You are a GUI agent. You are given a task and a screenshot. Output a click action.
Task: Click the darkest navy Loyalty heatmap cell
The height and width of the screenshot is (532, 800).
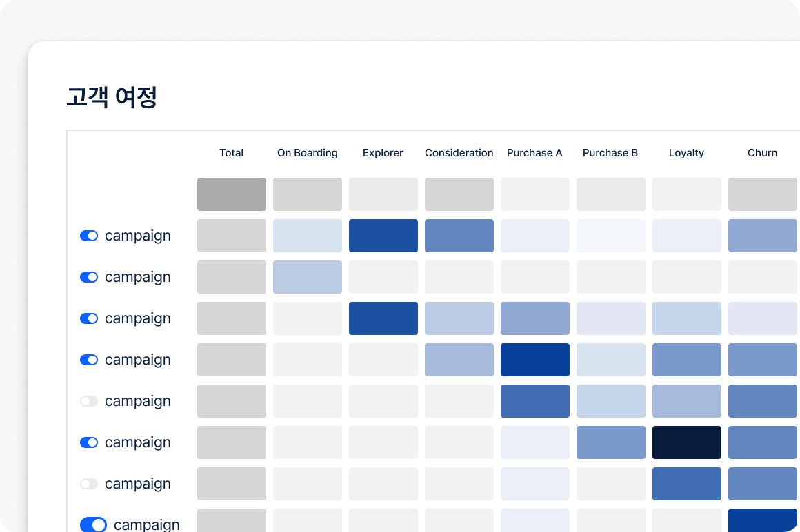tap(687, 442)
